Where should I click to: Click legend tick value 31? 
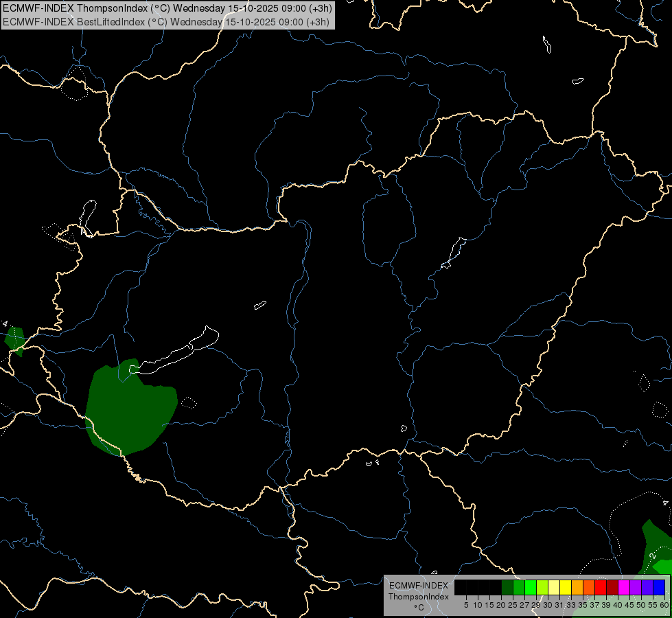(x=559, y=605)
